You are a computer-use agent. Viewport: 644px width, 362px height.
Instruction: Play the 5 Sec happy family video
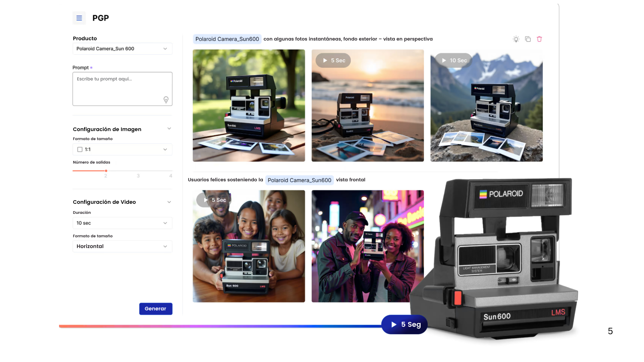pos(214,200)
